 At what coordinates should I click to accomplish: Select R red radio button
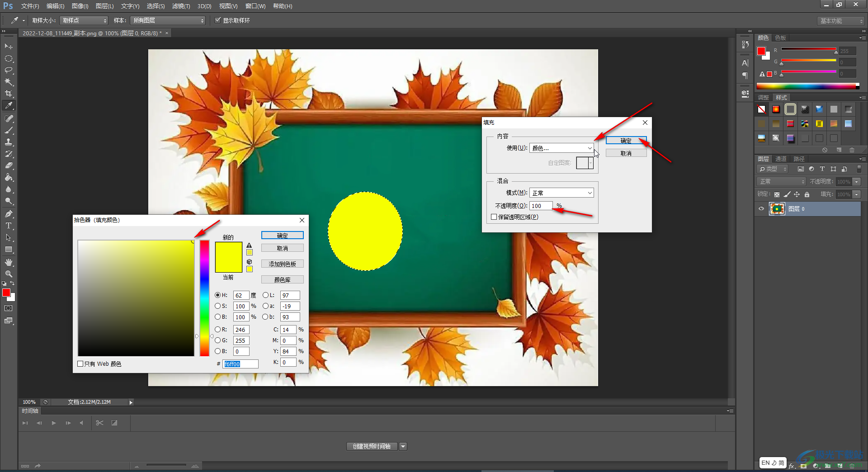(x=217, y=330)
